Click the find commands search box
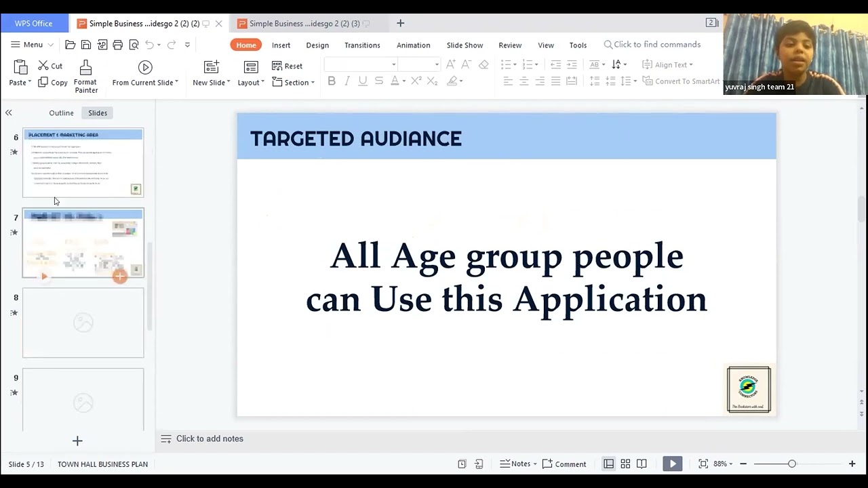The image size is (868, 488). tap(652, 45)
